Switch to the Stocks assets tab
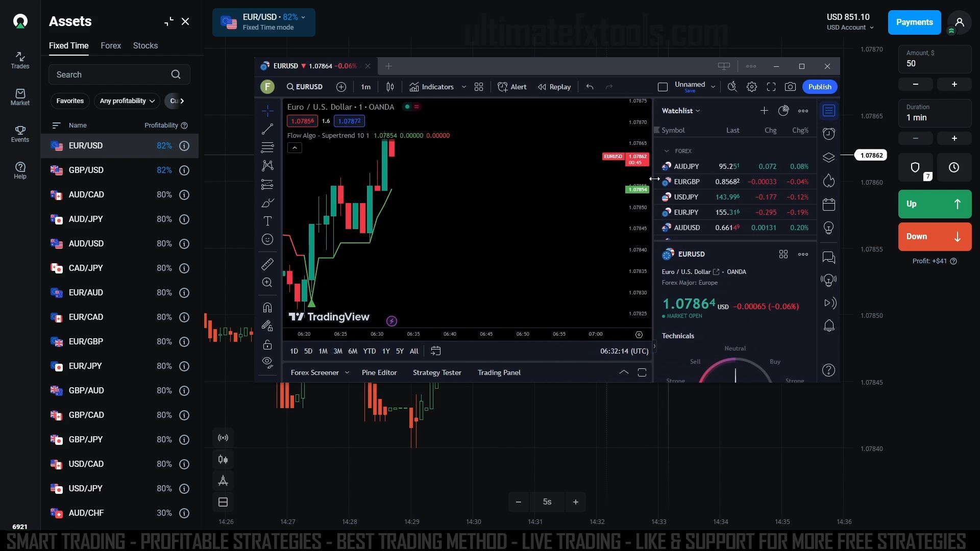The image size is (980, 551). click(145, 45)
